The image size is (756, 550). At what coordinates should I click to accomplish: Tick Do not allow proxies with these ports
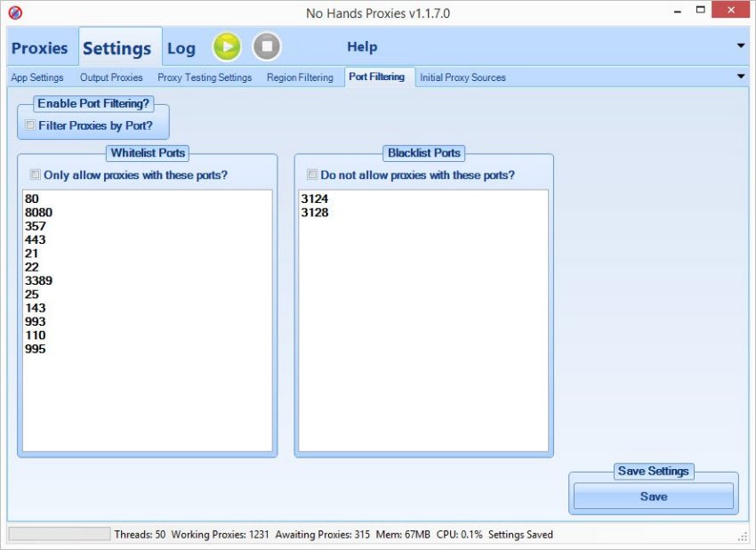coord(312,174)
